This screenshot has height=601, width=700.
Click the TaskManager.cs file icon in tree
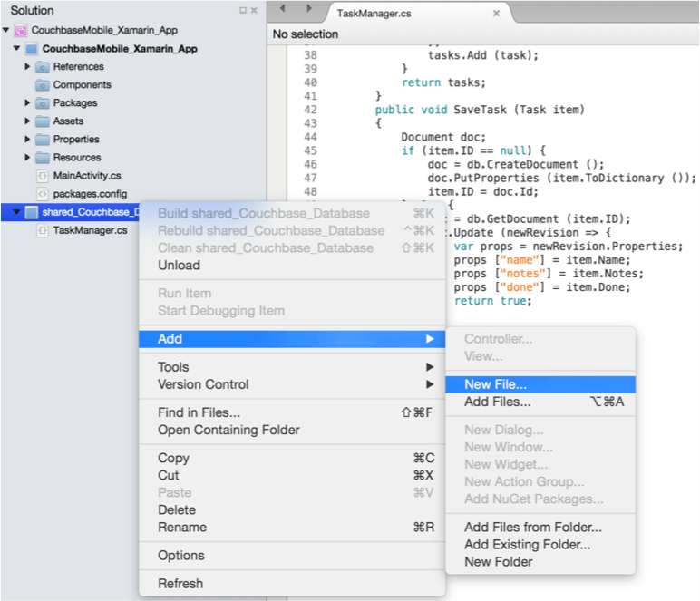43,230
